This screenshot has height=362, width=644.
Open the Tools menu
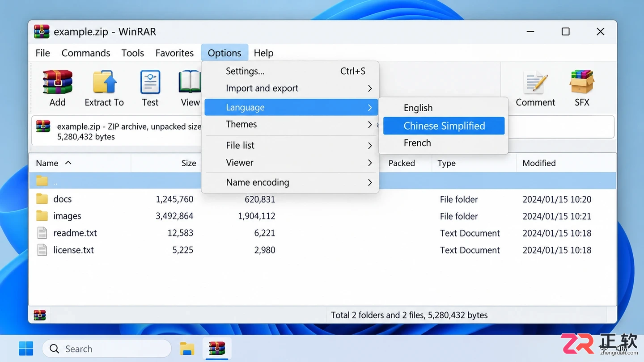(133, 53)
